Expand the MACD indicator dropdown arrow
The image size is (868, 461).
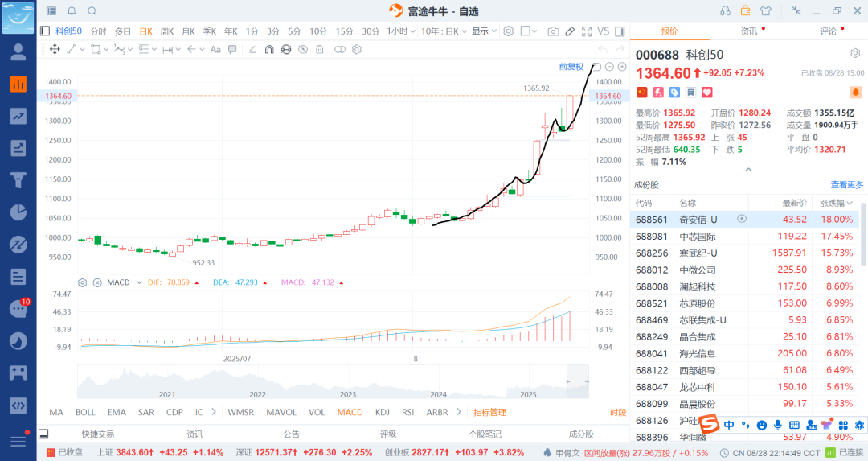pyautogui.click(x=140, y=282)
